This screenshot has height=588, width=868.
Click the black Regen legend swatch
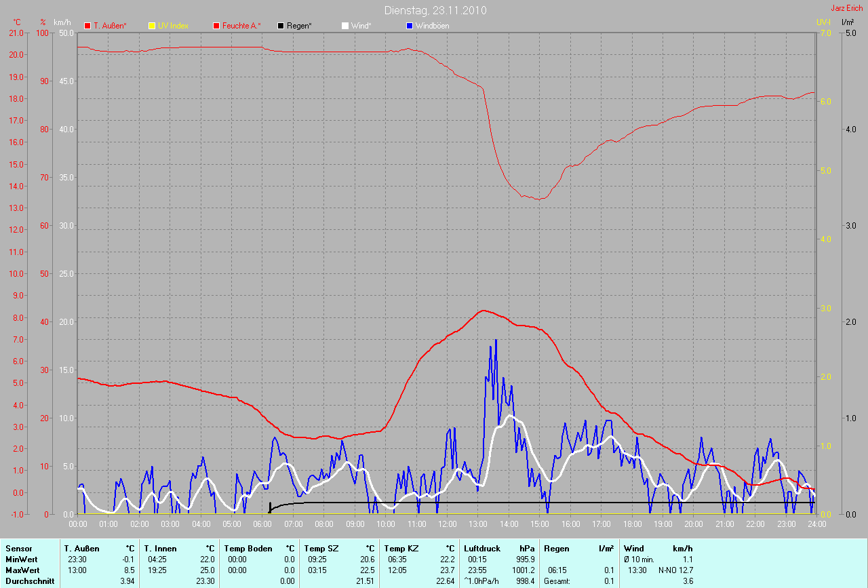pyautogui.click(x=281, y=26)
